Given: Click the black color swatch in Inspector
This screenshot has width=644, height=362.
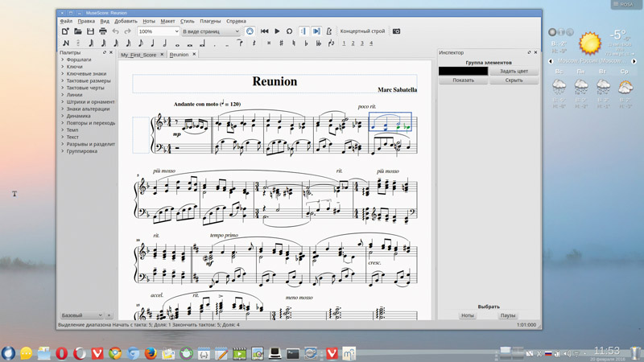Looking at the screenshot, I should click(463, 72).
